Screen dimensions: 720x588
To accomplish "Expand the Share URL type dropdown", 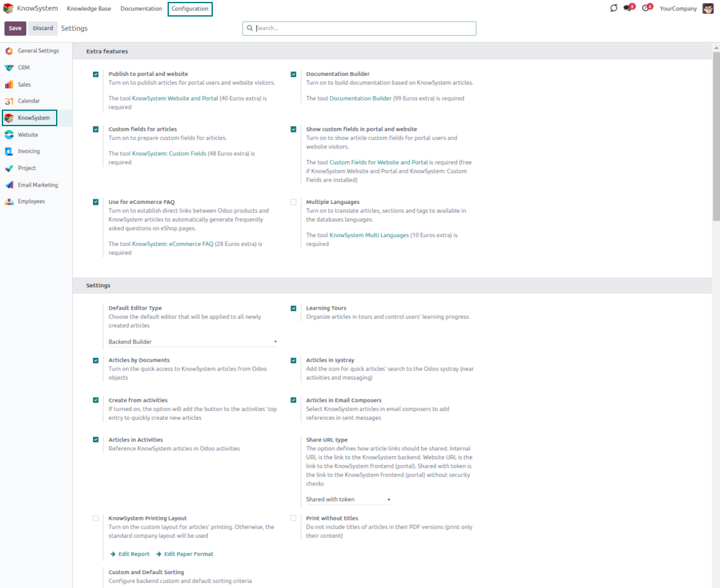I will point(348,499).
